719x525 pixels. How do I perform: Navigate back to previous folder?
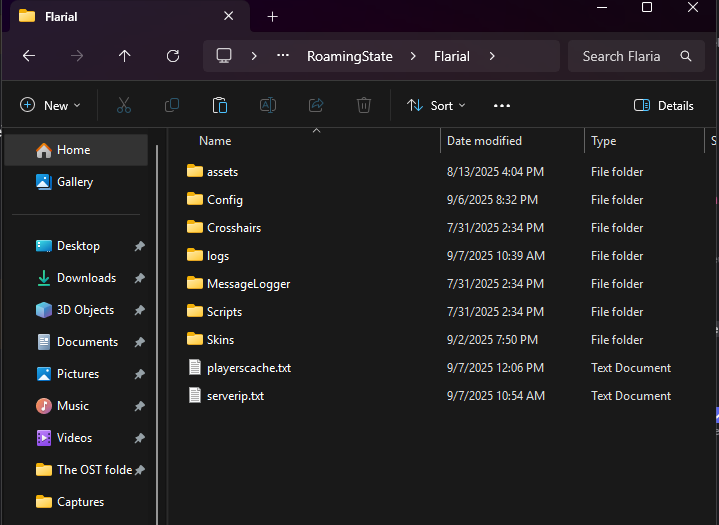[x=29, y=56]
